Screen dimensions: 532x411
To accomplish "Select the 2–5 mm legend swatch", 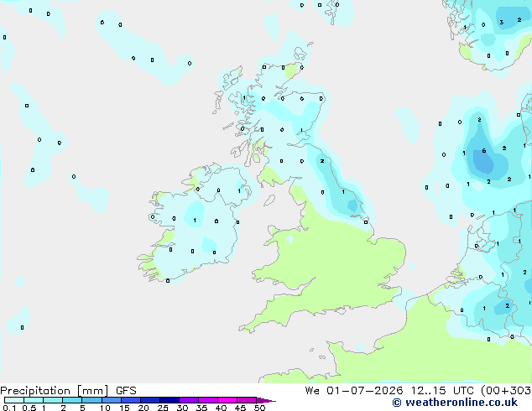I will 72,400.
